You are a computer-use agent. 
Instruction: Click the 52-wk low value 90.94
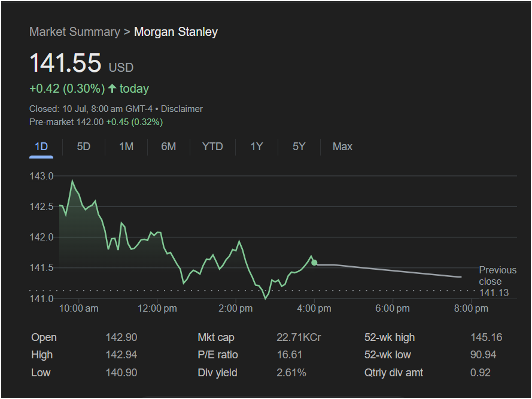click(x=483, y=355)
